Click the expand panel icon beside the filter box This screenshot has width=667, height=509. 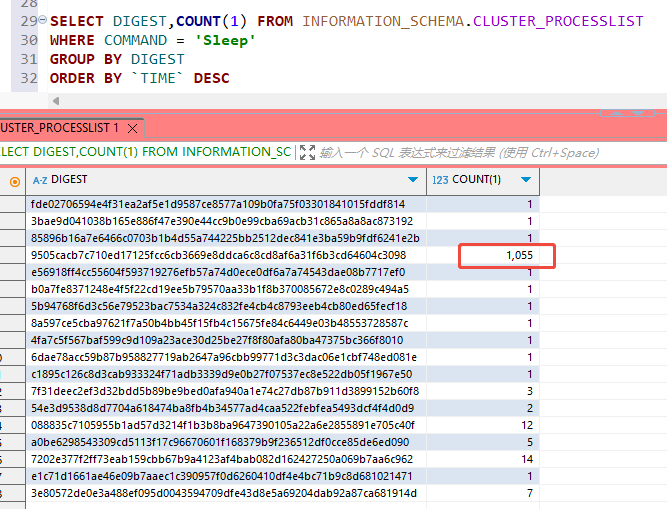[307, 152]
